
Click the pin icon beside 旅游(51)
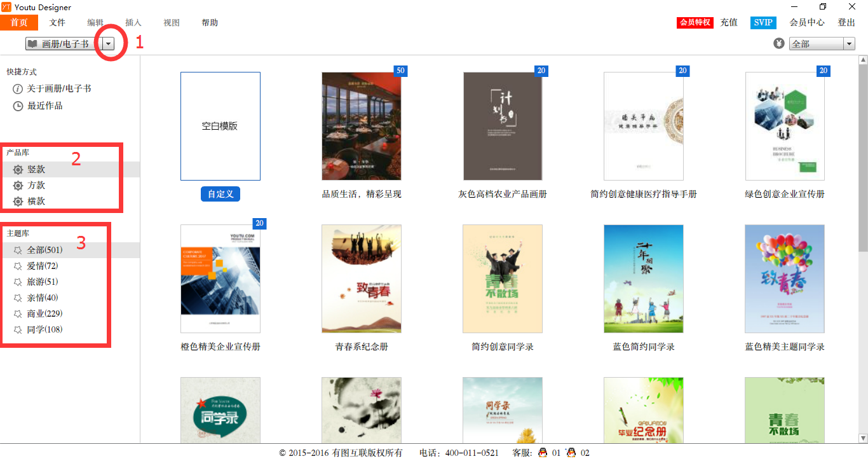point(18,282)
